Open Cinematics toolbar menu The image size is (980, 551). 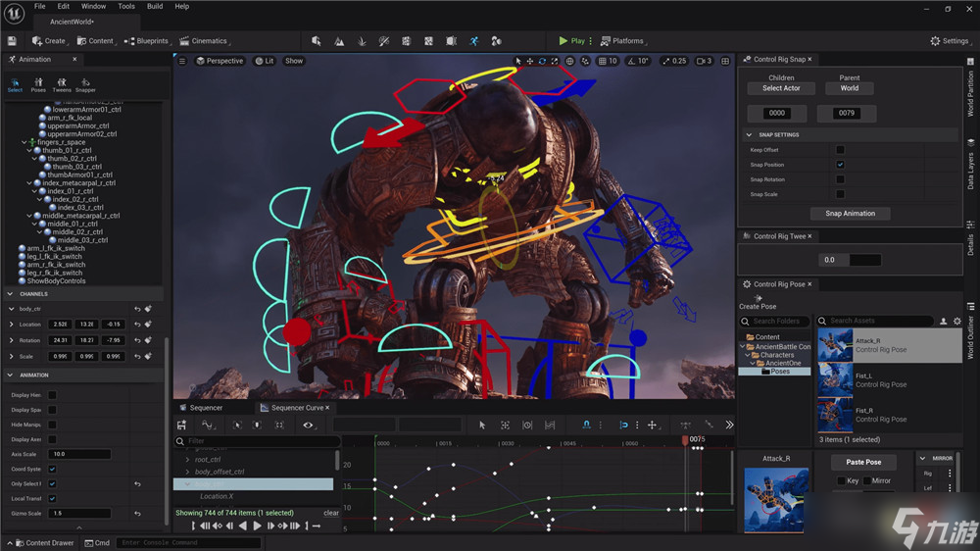[x=205, y=41]
